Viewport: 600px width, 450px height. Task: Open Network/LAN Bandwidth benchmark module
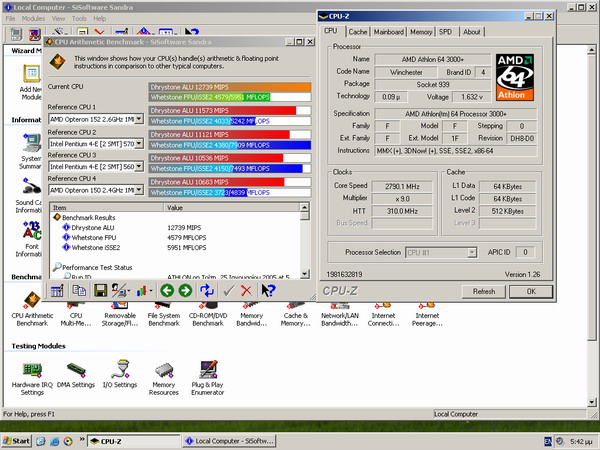(339, 315)
